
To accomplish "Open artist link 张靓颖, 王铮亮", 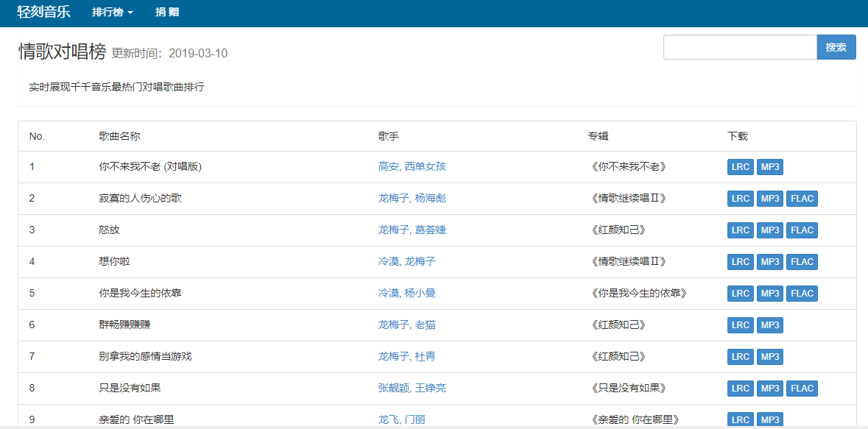I will (412, 388).
